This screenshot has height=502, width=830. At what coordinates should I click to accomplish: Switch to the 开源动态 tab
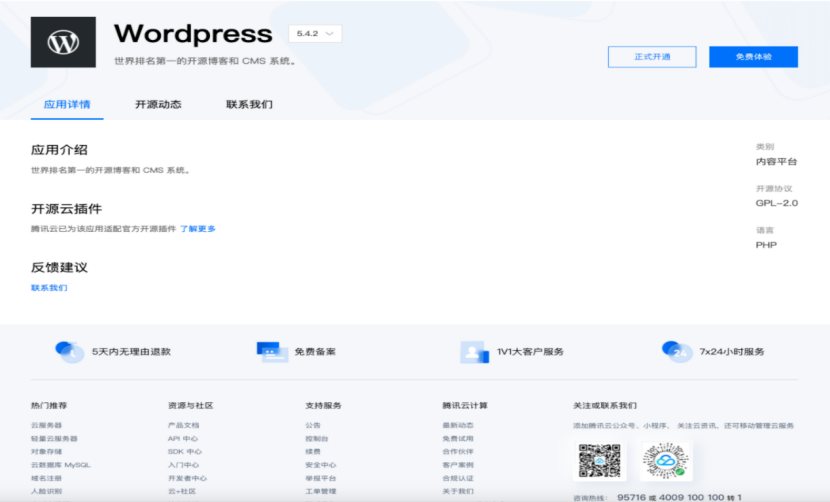[158, 104]
